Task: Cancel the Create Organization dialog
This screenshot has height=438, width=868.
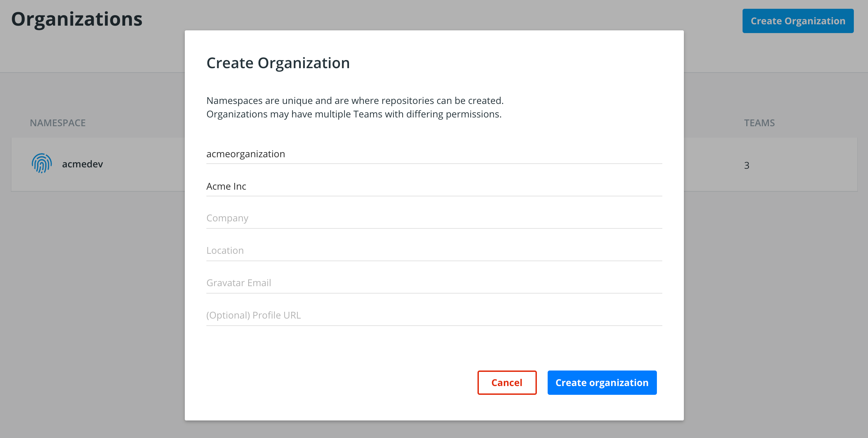Action: (507, 383)
